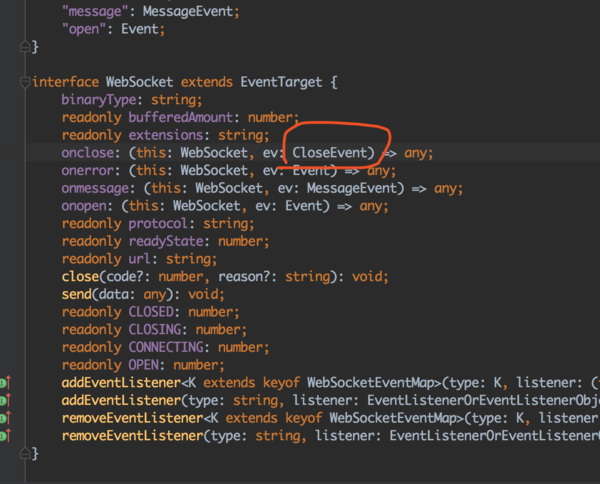Click the extensions property name
The height and width of the screenshot is (484, 600).
[166, 135]
